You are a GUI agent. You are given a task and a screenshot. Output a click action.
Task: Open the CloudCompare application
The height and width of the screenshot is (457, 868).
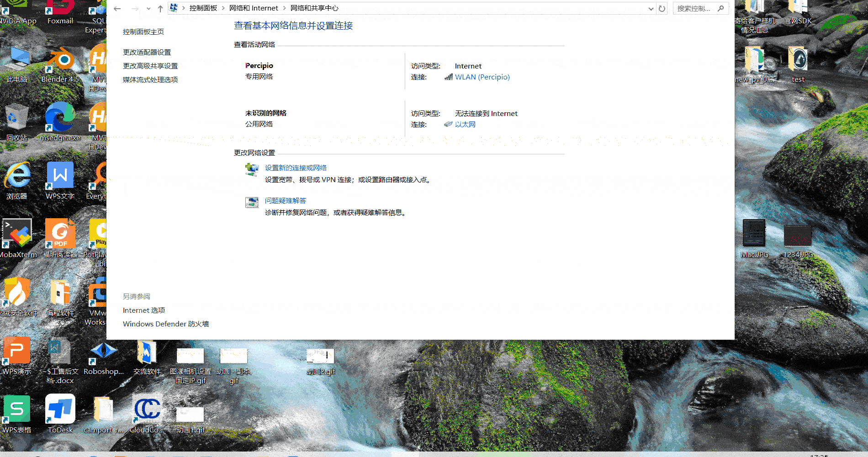146,409
